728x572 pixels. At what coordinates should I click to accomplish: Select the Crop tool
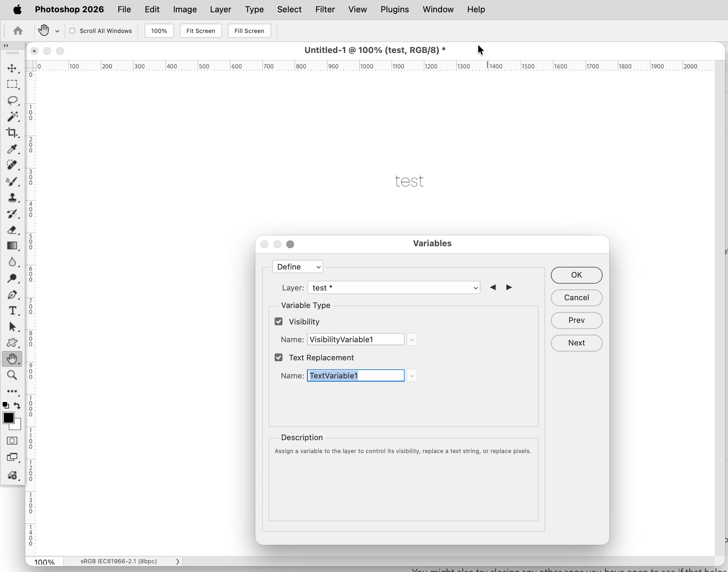12,132
